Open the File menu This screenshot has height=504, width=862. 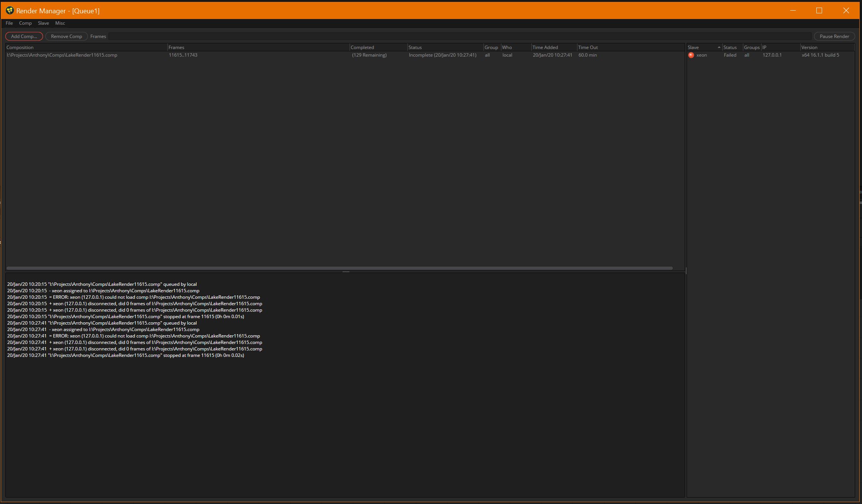coord(9,23)
